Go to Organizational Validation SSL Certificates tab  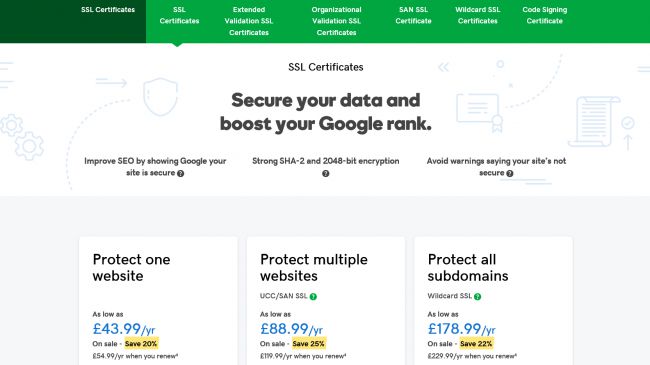coord(336,21)
